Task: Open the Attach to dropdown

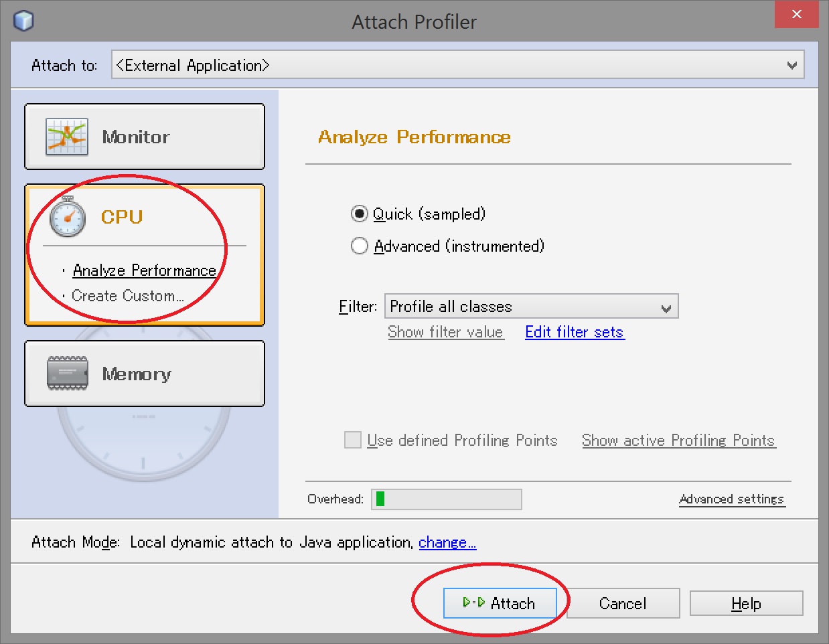Action: [x=792, y=66]
